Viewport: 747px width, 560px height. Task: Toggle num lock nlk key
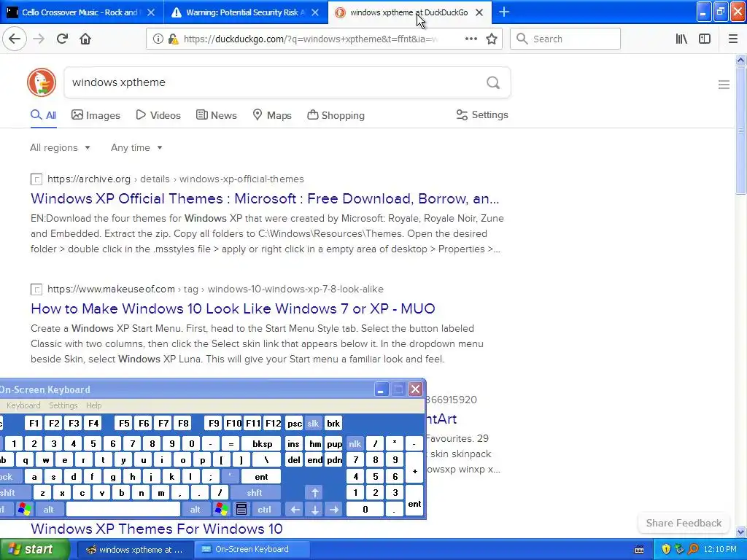point(355,444)
